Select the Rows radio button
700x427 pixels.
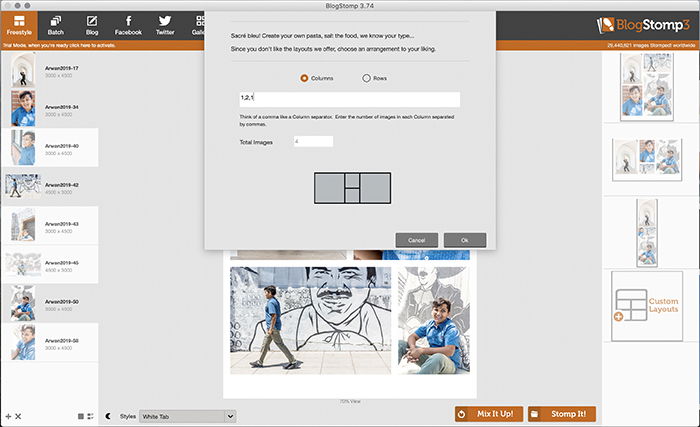pyautogui.click(x=367, y=78)
